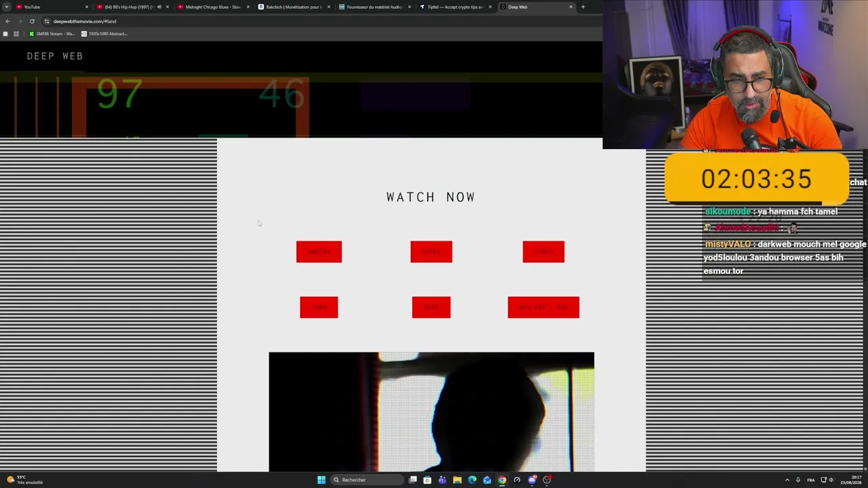Open Task View from the taskbar

tap(412, 480)
